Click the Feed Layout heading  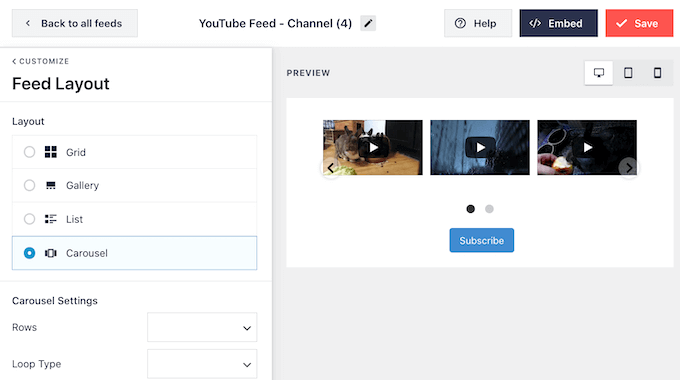pyautogui.click(x=61, y=84)
